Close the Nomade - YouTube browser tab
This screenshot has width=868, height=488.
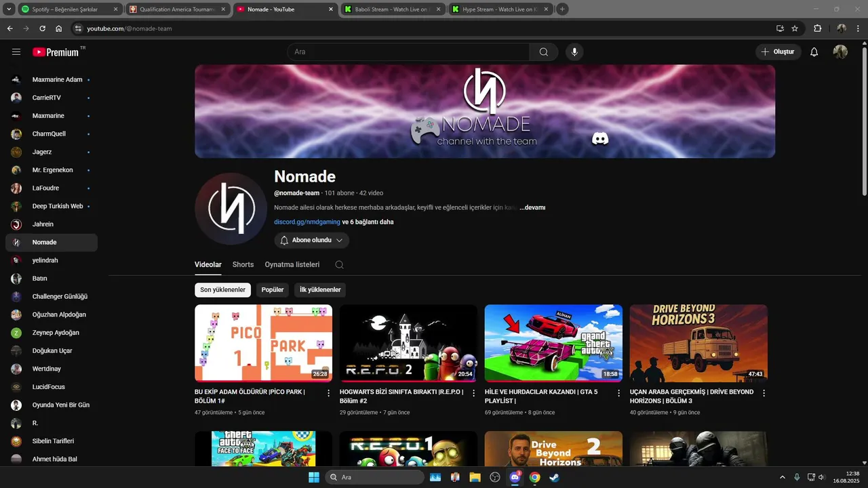(331, 9)
